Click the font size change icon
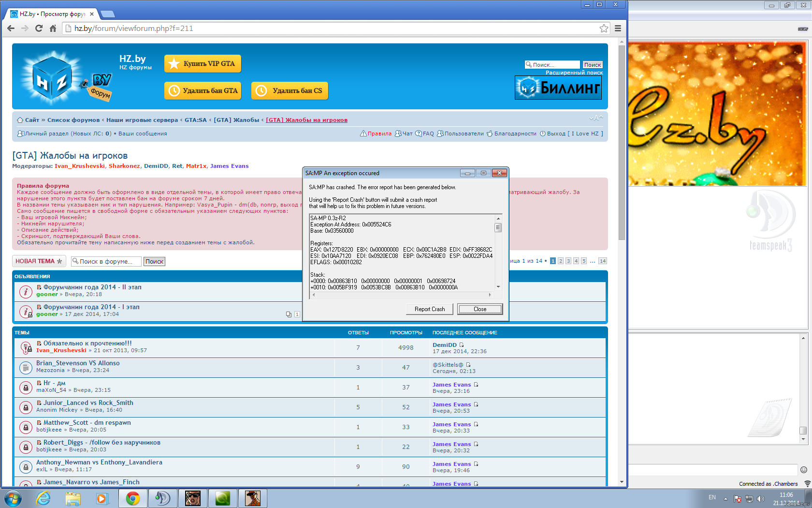The image size is (812, 508). 596,118
